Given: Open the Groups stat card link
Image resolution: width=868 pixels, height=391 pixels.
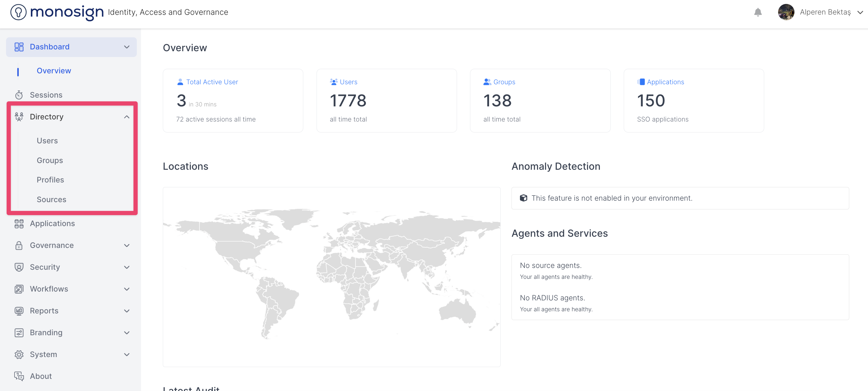Looking at the screenshot, I should tap(504, 82).
